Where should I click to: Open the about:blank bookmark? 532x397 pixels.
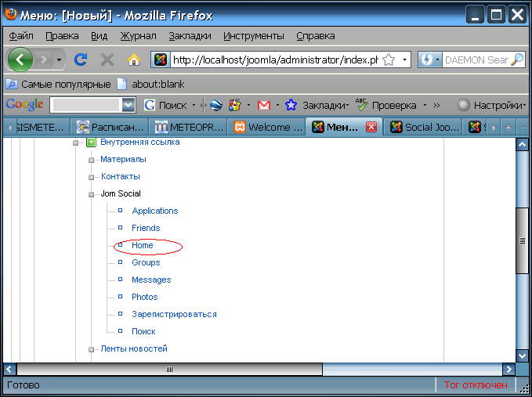150,84
